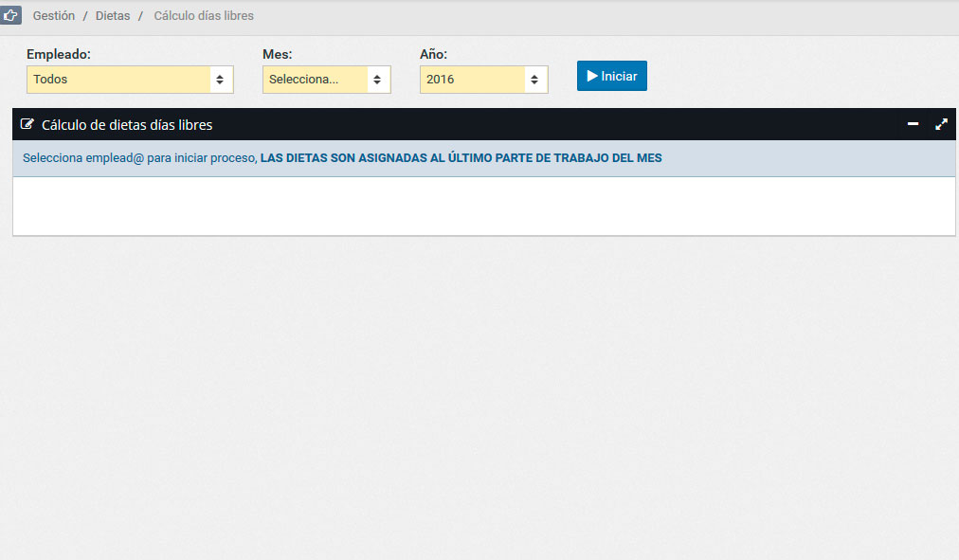Image resolution: width=959 pixels, height=560 pixels.
Task: Click the pointing-hand icon beside the breadcrumb
Action: click(x=10, y=15)
